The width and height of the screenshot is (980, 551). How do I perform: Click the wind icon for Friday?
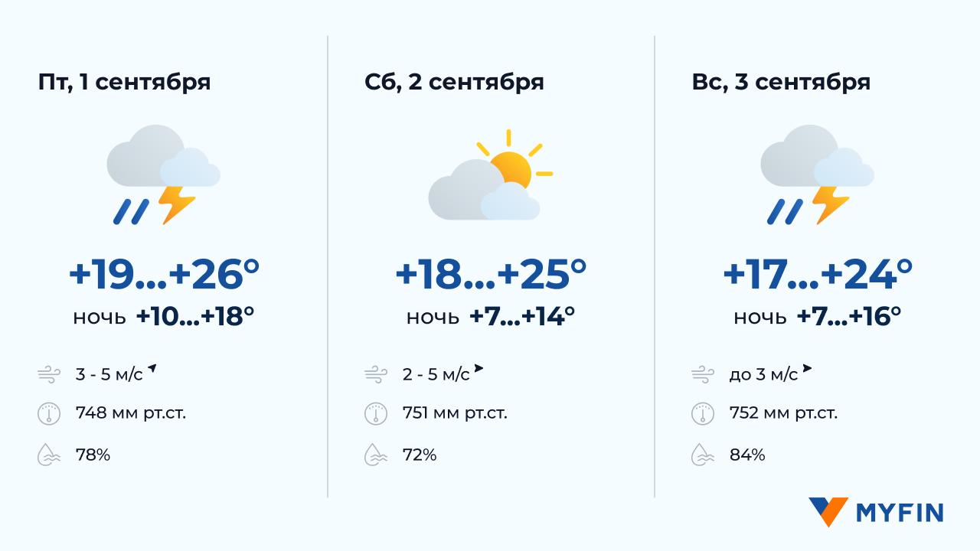(49, 374)
